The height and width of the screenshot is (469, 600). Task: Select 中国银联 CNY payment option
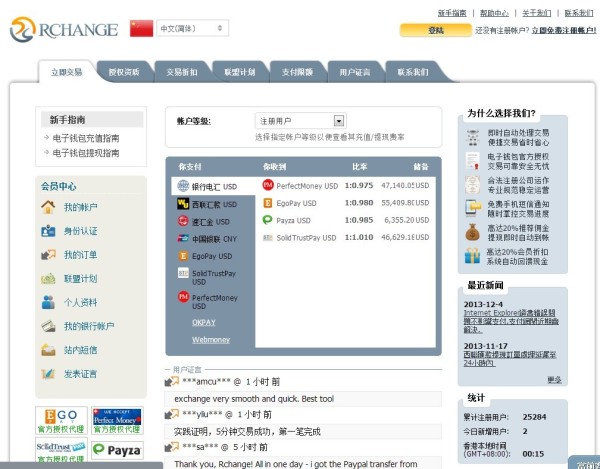pyautogui.click(x=213, y=239)
